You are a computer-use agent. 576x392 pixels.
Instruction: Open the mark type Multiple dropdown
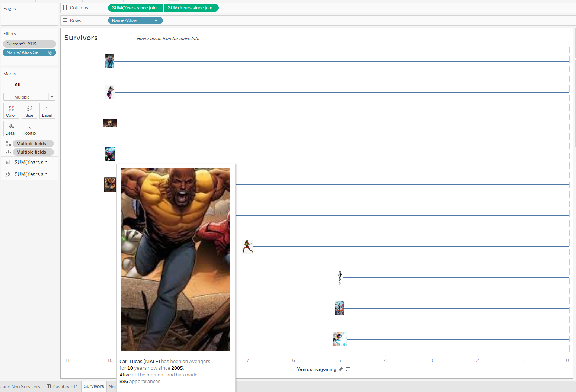click(29, 97)
